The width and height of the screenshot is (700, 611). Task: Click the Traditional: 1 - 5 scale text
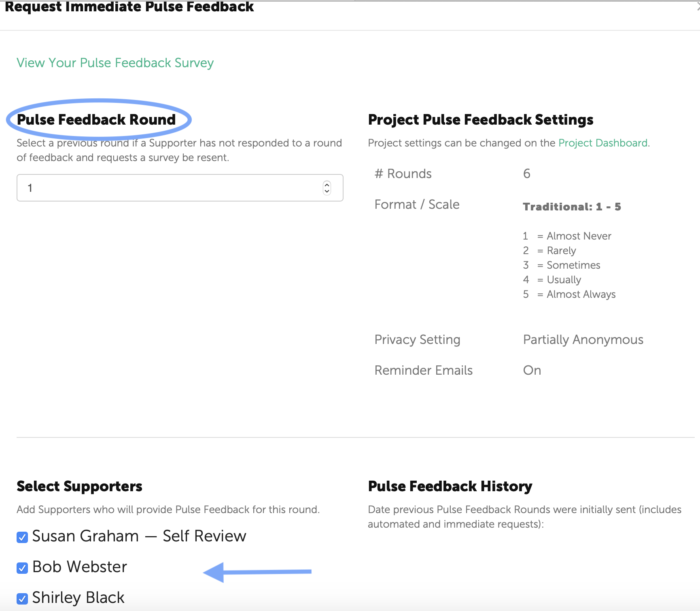572,207
